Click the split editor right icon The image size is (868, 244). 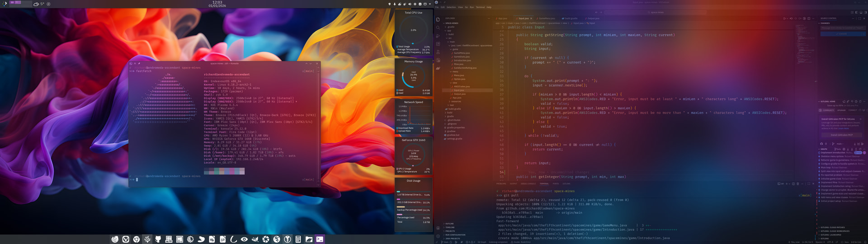(x=809, y=19)
